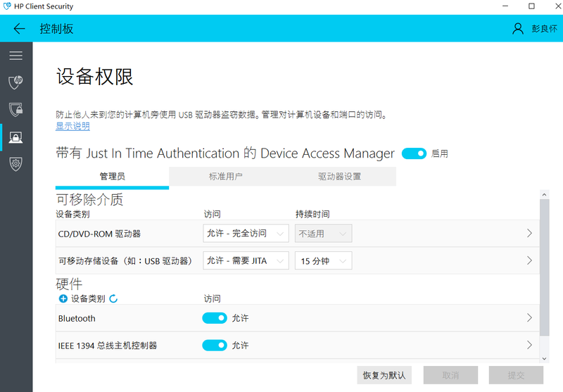Click the plus icon beside 设备类别

(63, 298)
